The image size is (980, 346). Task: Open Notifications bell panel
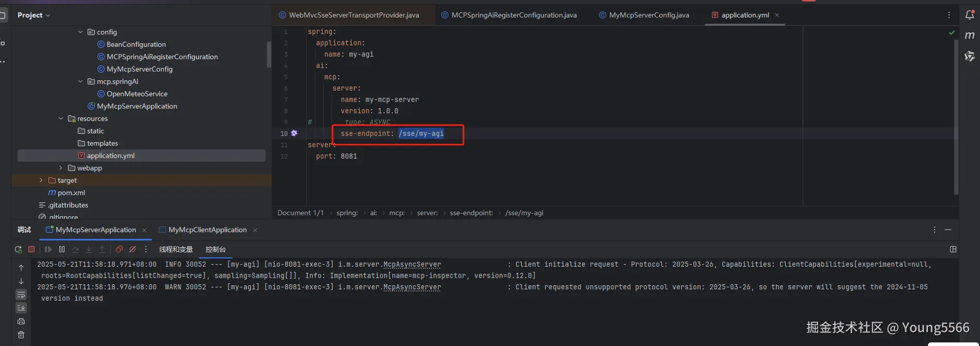(x=970, y=15)
